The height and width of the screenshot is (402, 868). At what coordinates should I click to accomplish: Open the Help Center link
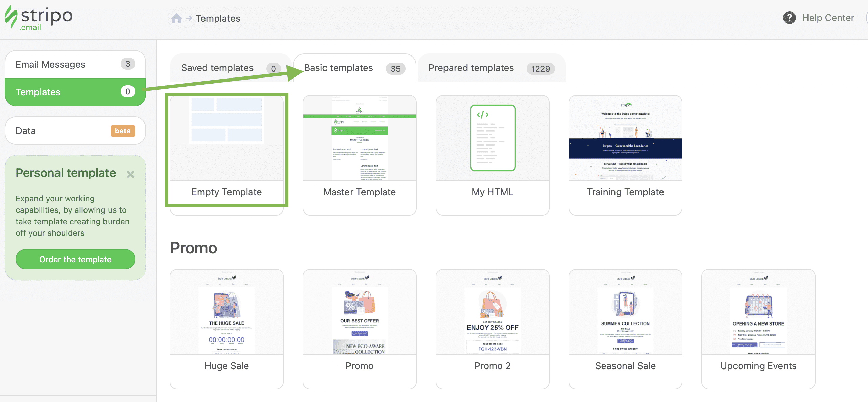tap(828, 18)
